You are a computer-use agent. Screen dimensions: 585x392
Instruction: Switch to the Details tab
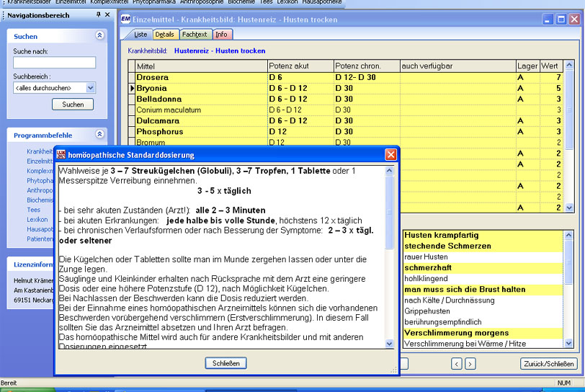pyautogui.click(x=164, y=34)
